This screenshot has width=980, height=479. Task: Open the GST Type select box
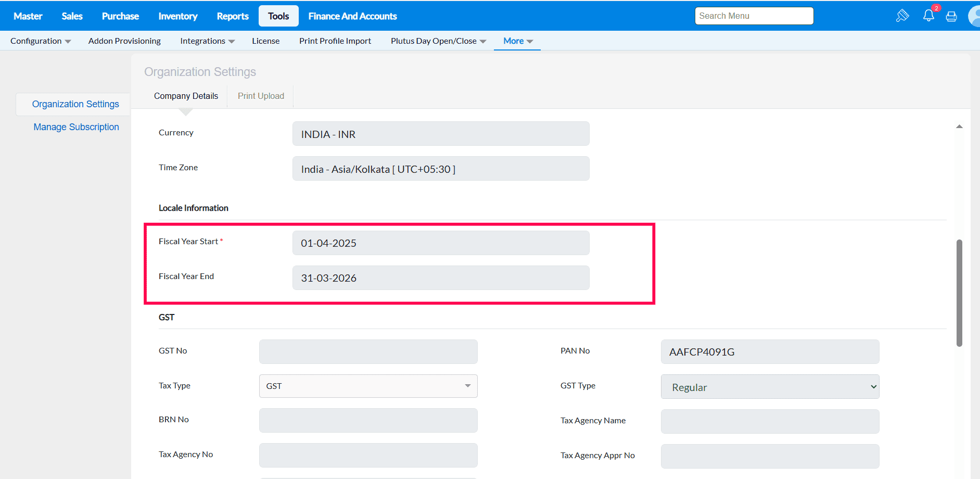click(x=770, y=387)
